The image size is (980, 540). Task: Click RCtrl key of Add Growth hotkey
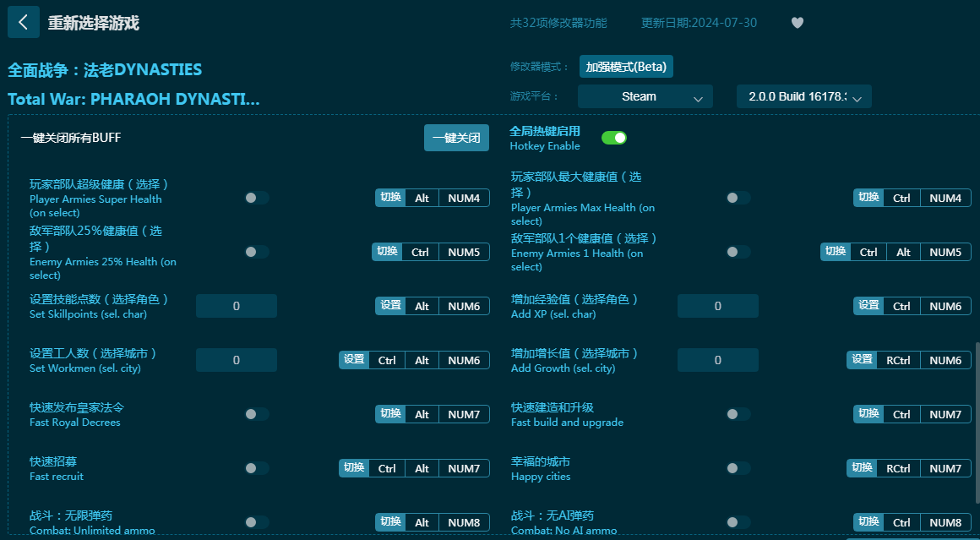tap(898, 360)
